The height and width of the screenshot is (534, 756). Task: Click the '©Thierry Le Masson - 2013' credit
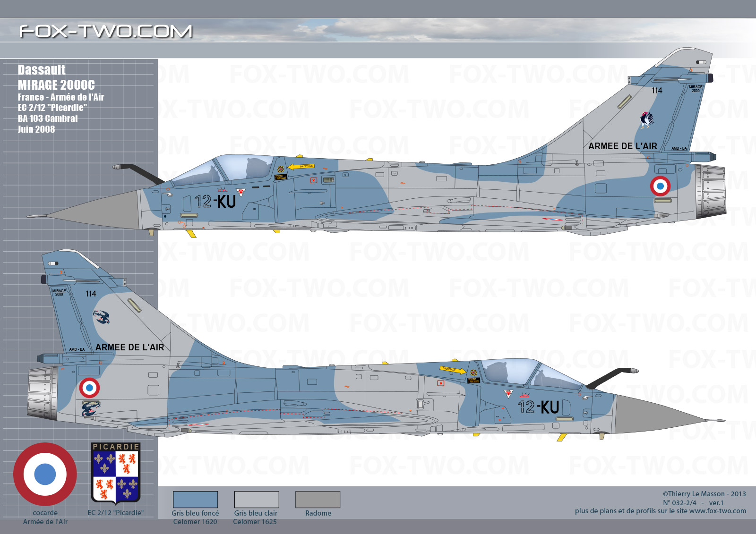704,494
